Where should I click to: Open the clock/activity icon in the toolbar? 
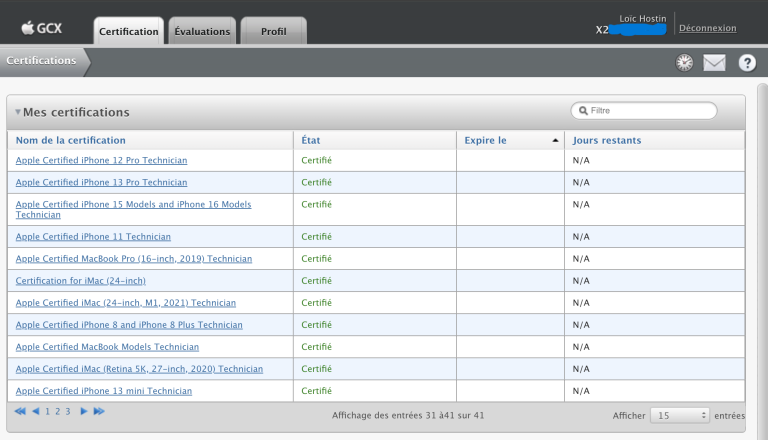pyautogui.click(x=684, y=63)
